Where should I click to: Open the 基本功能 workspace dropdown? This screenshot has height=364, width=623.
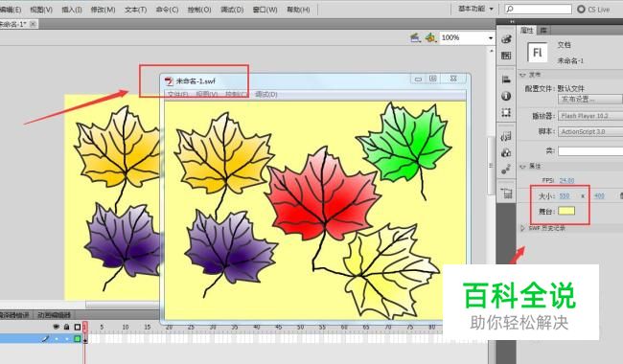pos(475,9)
